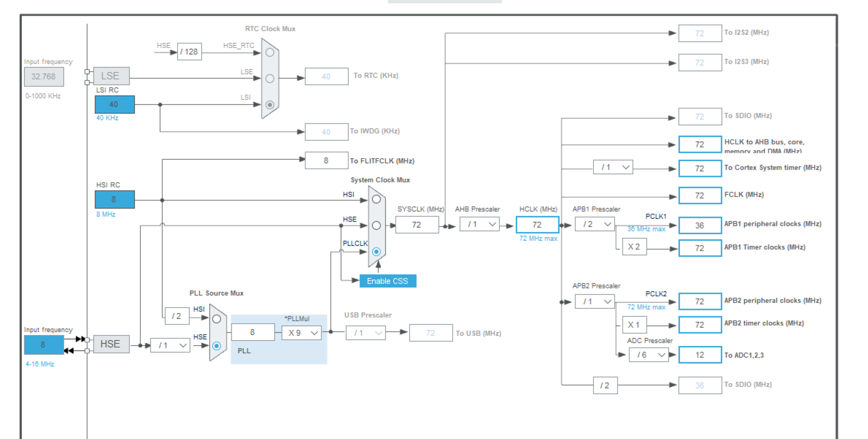The height and width of the screenshot is (439, 868).
Task: Click the To FLITFCLK value field
Action: click(326, 161)
